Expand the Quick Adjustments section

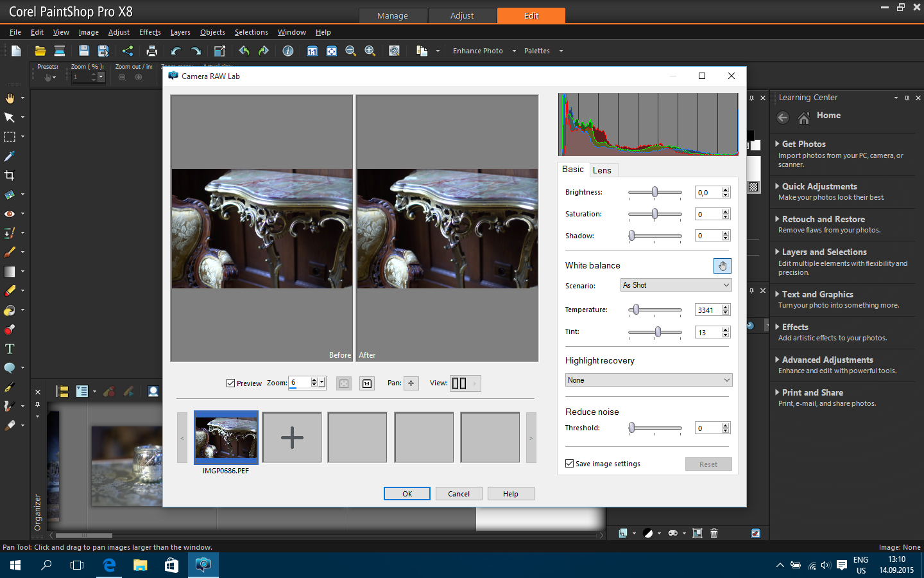(819, 186)
